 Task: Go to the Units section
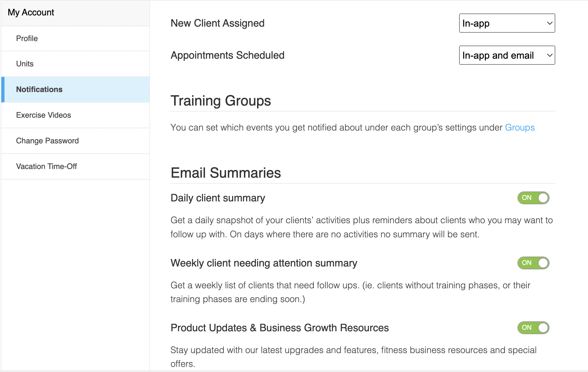pos(75,64)
